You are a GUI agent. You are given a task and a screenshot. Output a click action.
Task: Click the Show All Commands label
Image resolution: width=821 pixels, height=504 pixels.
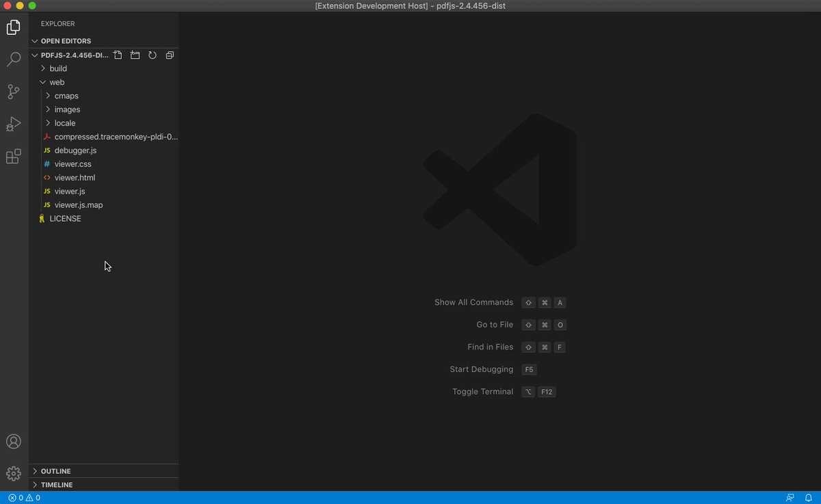(x=473, y=302)
